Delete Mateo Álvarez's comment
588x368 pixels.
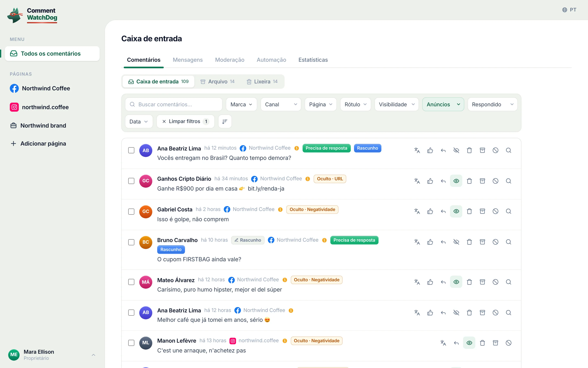(x=469, y=282)
